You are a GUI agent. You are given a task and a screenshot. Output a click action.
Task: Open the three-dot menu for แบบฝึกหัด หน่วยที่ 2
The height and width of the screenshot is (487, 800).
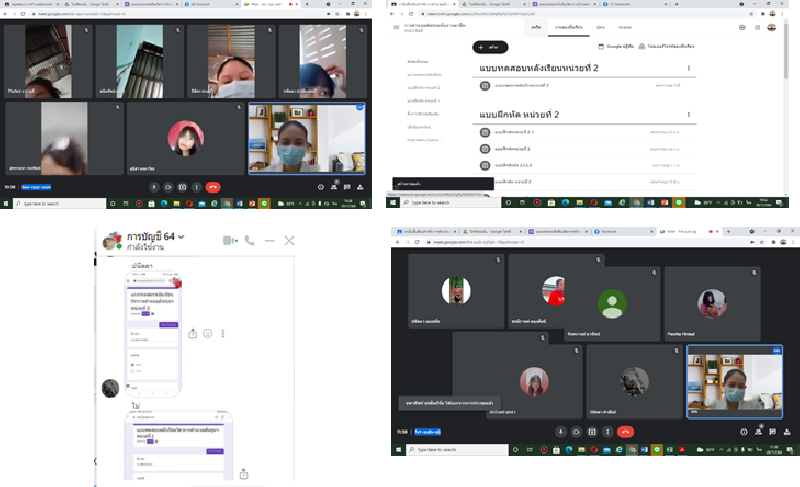point(688,115)
